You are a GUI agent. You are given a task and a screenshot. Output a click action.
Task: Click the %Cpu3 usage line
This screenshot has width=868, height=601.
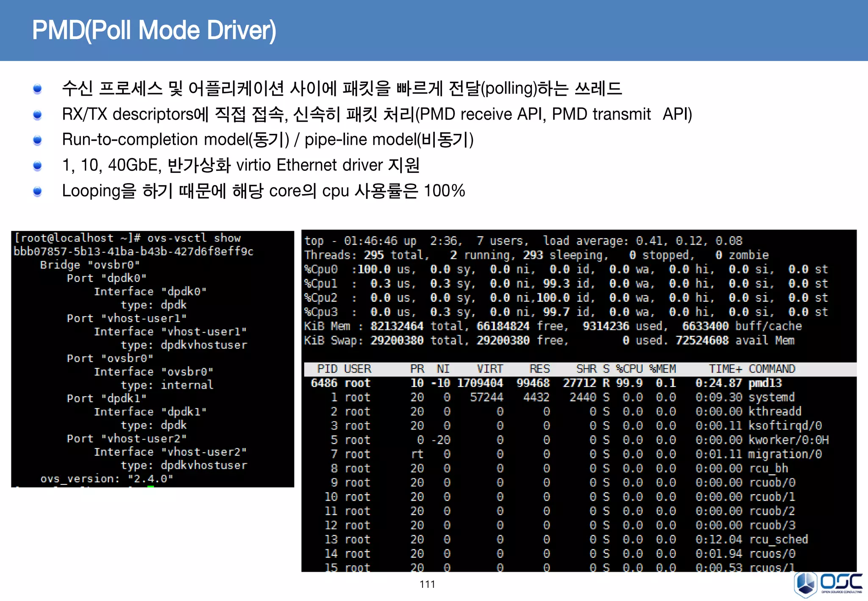coord(566,312)
